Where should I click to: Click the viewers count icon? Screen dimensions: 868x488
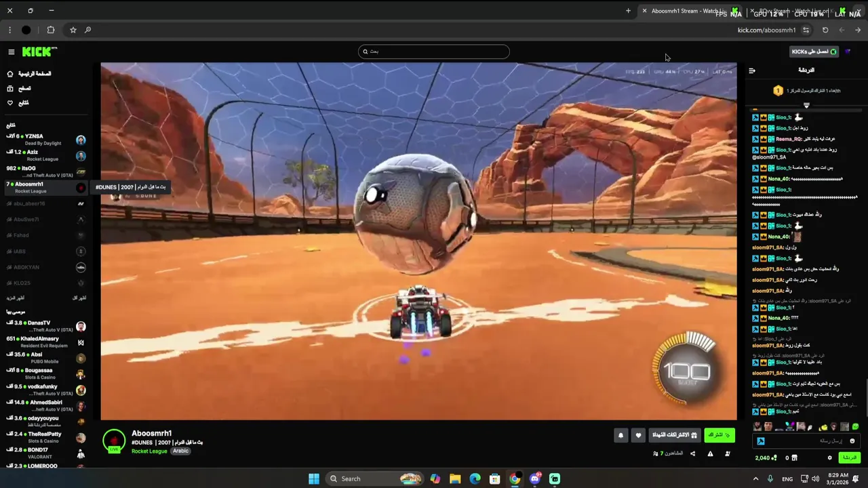pyautogui.click(x=656, y=453)
